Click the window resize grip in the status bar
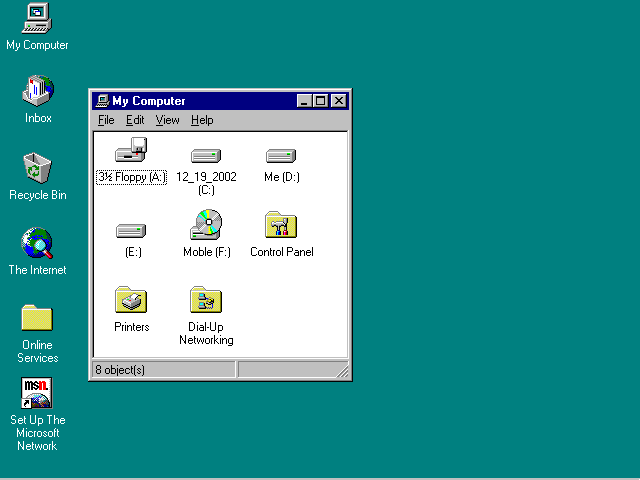Image resolution: width=640 pixels, height=480 pixels. (342, 371)
